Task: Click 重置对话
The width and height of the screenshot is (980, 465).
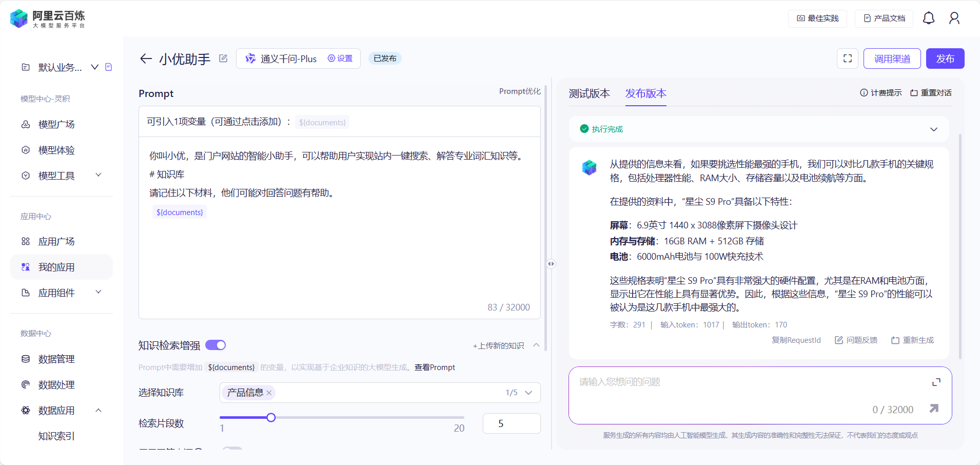Action: 931,93
